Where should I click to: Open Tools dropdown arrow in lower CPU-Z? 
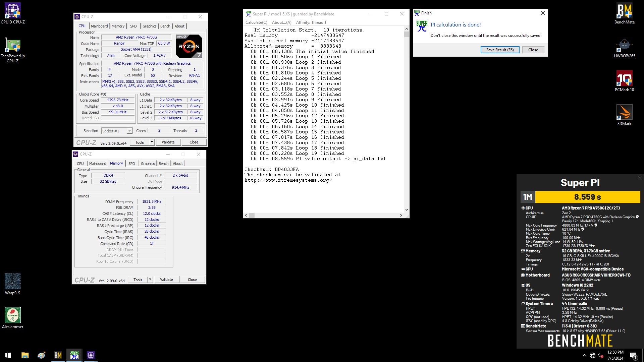pos(150,280)
